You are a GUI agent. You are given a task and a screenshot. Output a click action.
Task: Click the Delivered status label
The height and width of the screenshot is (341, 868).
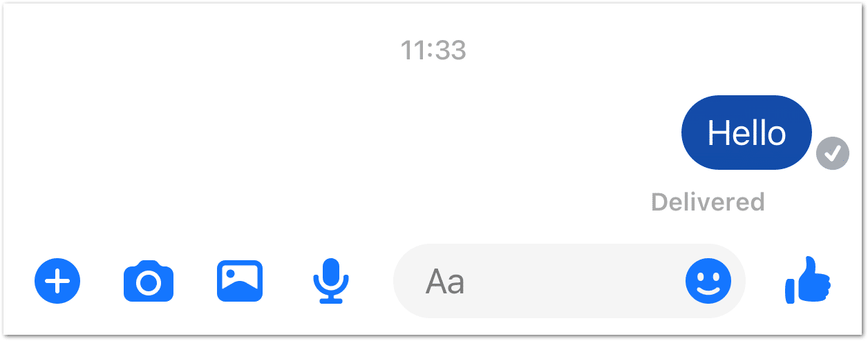[708, 202]
